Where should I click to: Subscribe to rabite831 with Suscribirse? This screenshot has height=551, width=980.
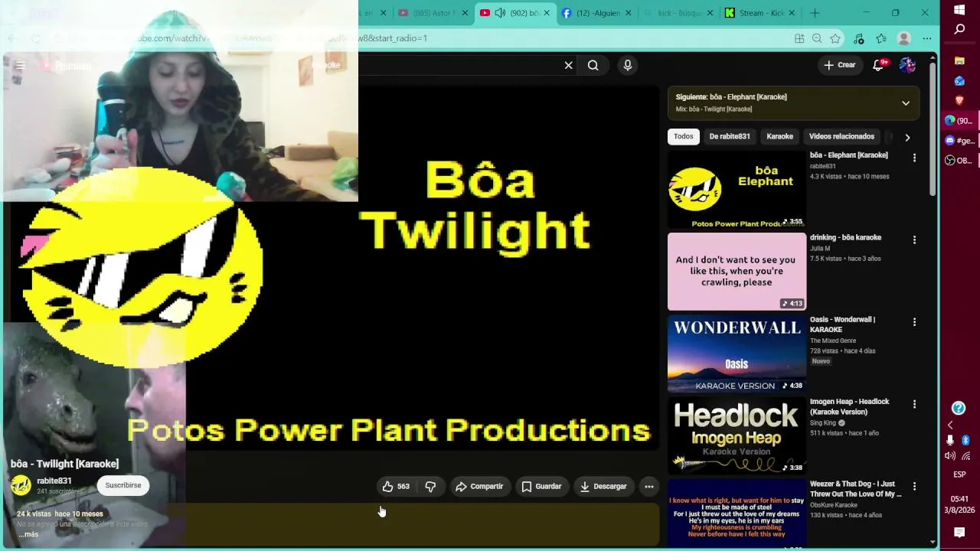pos(123,485)
